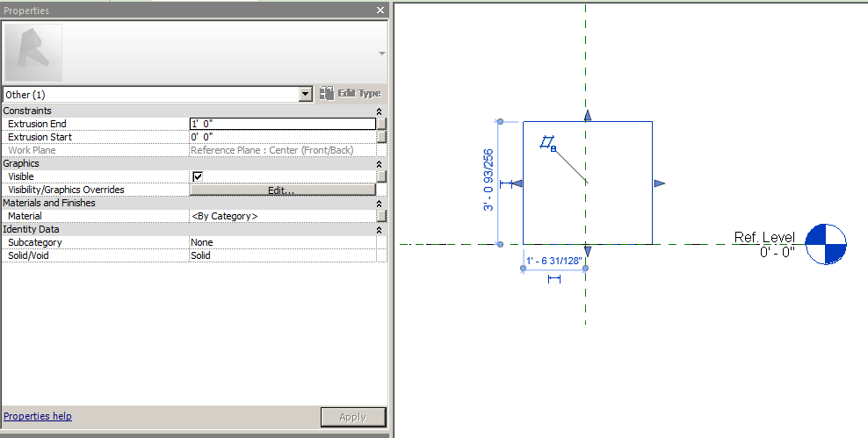This screenshot has height=438, width=868.
Task: Collapse the Identity Data section
Action: click(x=380, y=229)
